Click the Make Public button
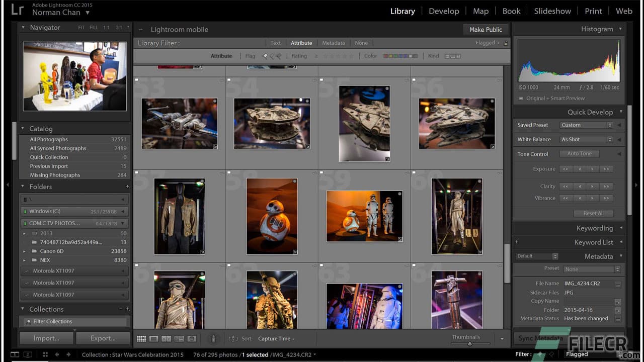 tap(485, 29)
